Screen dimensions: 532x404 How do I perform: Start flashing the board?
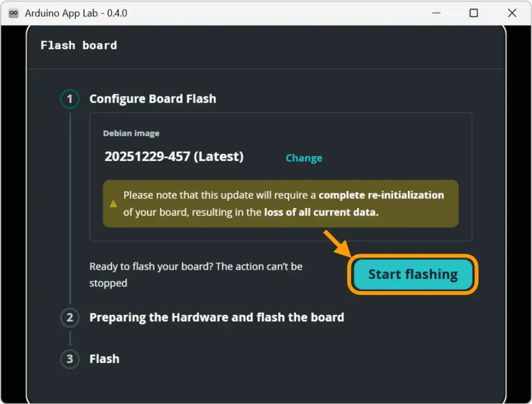[412, 275]
